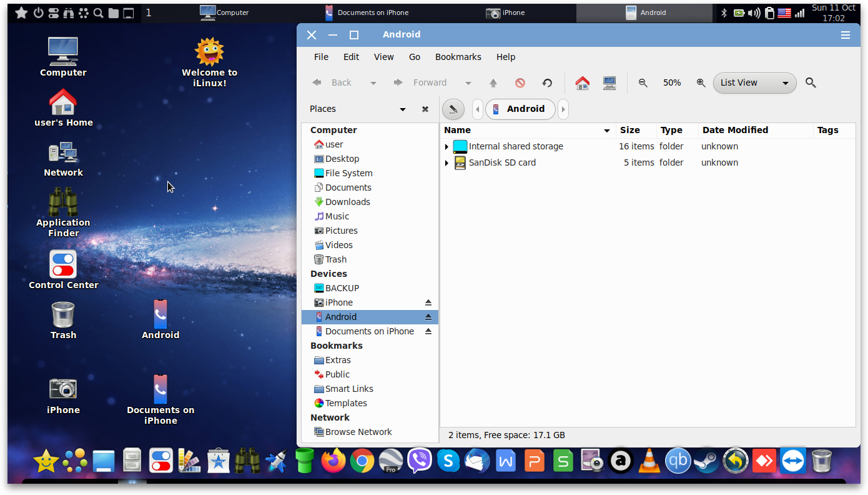Open Welcome to iLinux desktop icon
Screen dimensions: 868x495
point(209,62)
